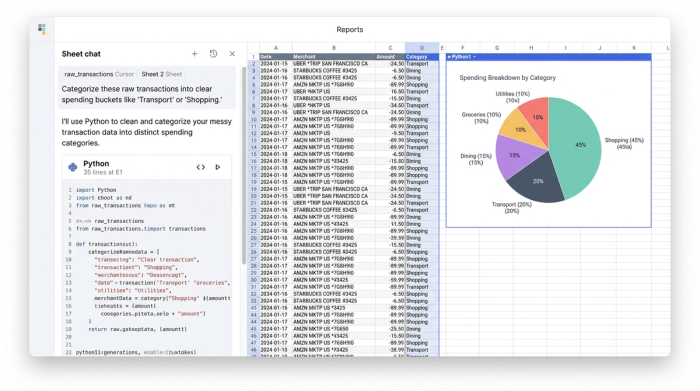
Task: Close the Sheet chat panel
Action: (232, 54)
